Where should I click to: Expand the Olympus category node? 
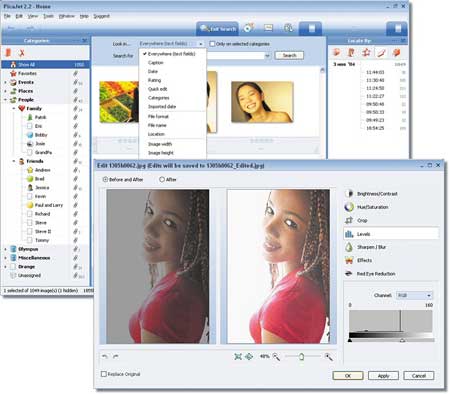5,249
